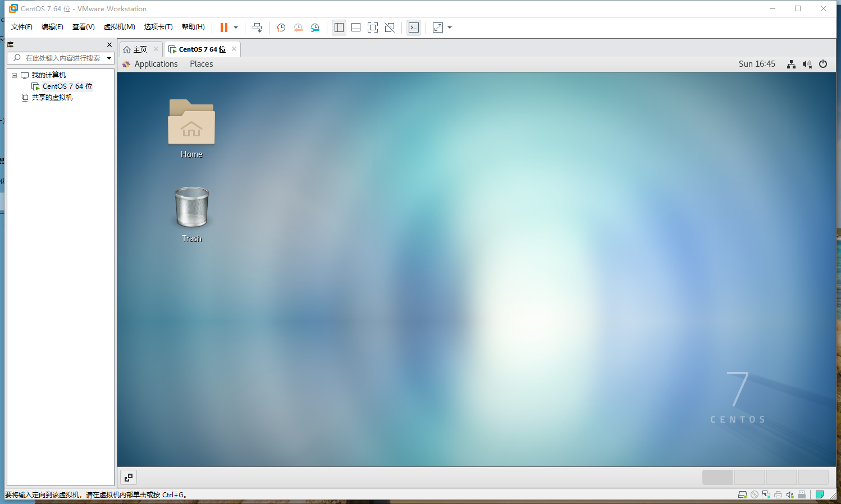Switch to Unity mode
This screenshot has width=841, height=504.
(x=390, y=28)
